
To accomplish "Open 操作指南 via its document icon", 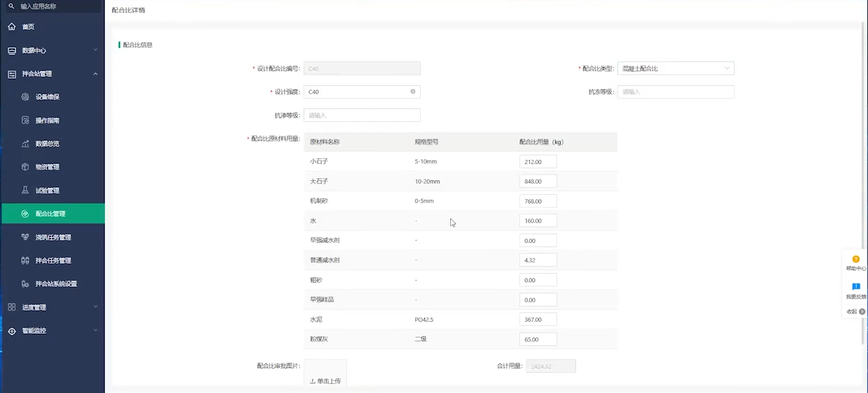I will (25, 121).
